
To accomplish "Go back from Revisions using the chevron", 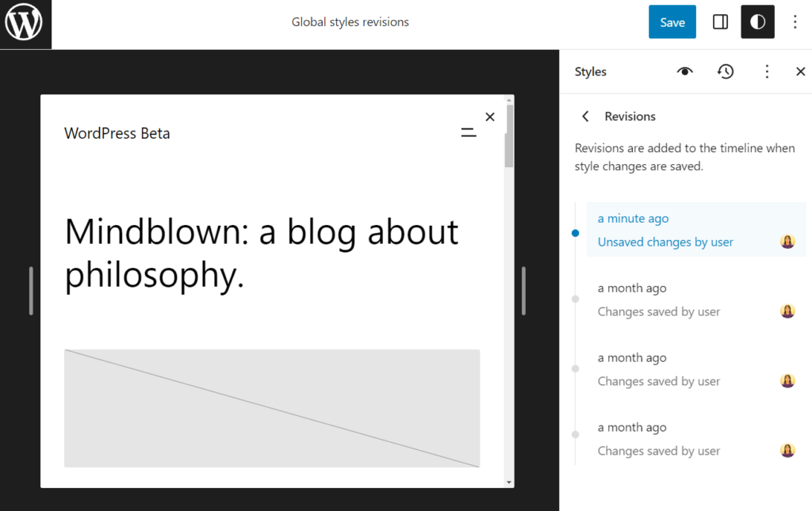I will point(584,116).
